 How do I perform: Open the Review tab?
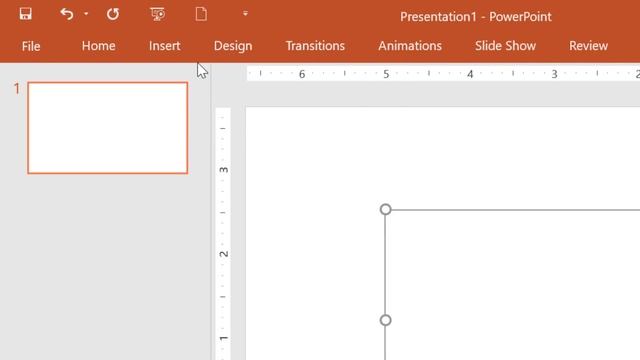[589, 46]
